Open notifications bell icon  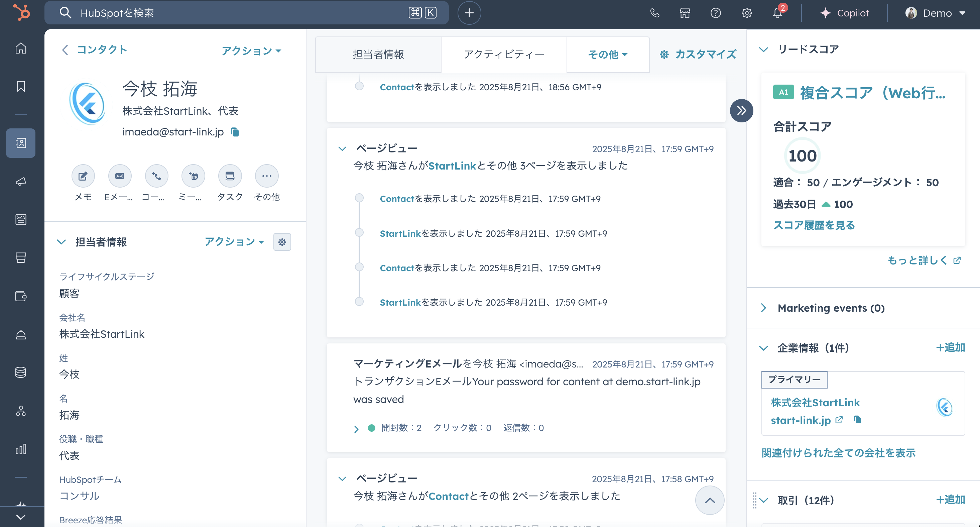point(777,13)
